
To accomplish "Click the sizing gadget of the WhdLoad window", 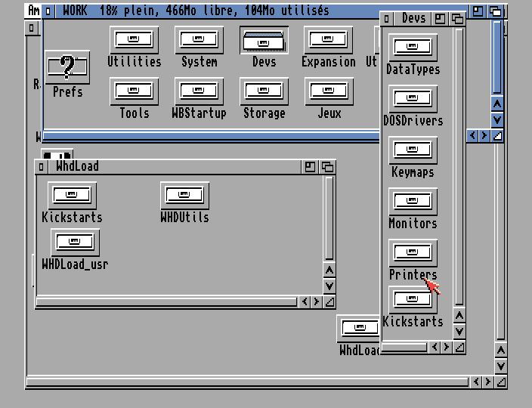I will pyautogui.click(x=329, y=301).
